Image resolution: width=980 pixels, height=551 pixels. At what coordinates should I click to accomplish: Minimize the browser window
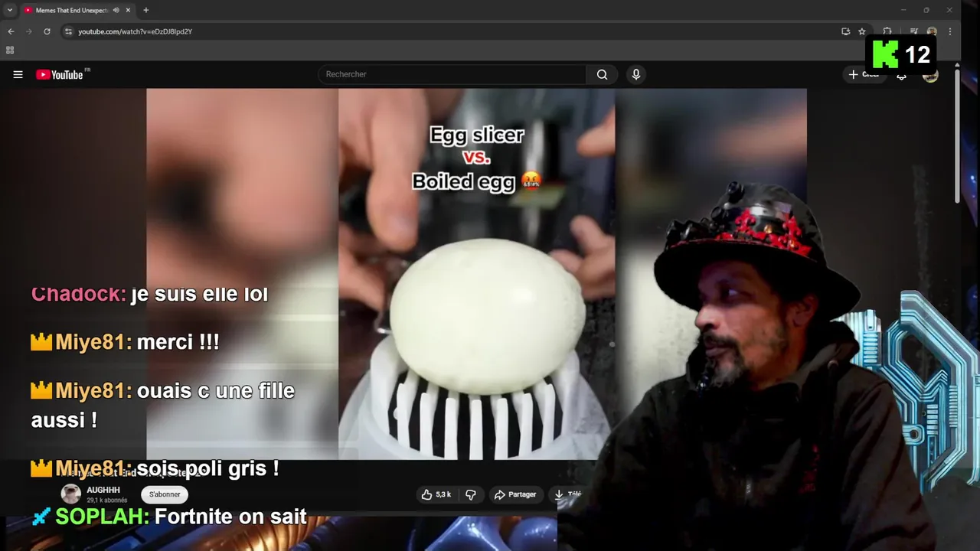click(903, 10)
